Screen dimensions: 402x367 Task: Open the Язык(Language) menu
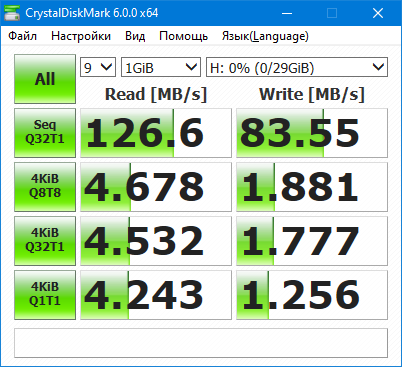(265, 36)
